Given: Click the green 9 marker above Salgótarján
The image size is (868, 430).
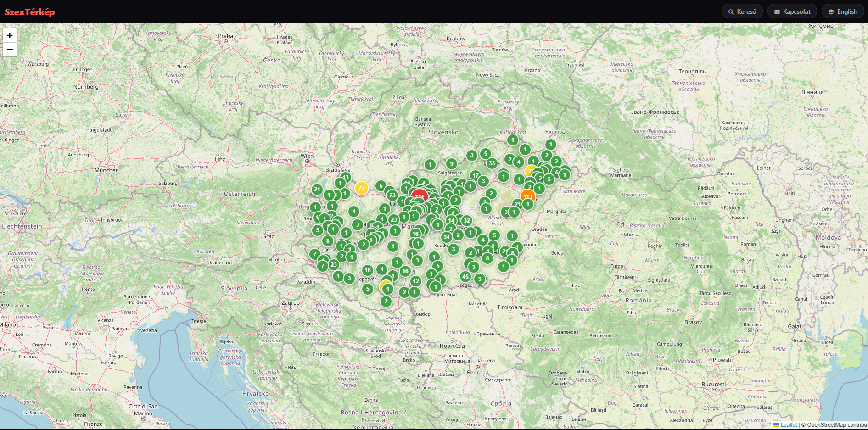Looking at the screenshot, I should (452, 164).
